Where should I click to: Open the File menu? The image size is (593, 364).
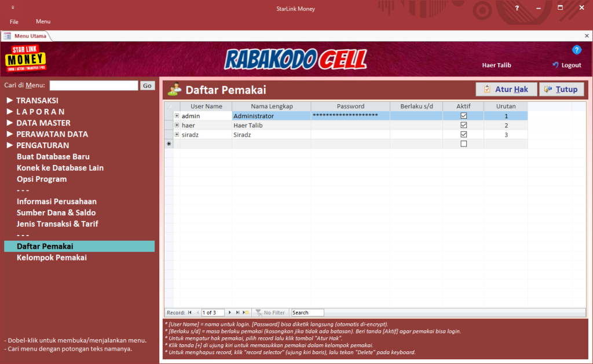click(x=14, y=21)
